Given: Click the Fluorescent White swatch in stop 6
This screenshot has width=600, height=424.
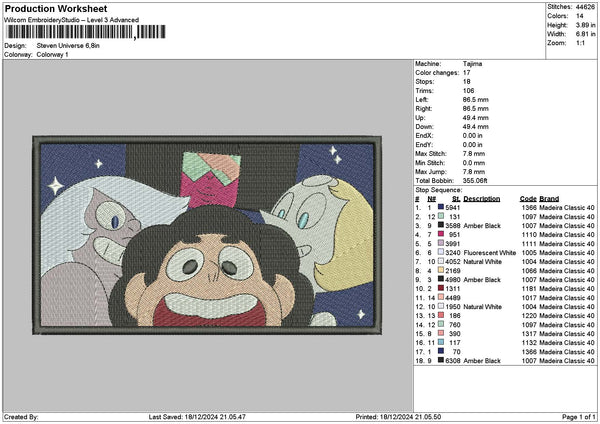Looking at the screenshot, I should pyautogui.click(x=441, y=253).
